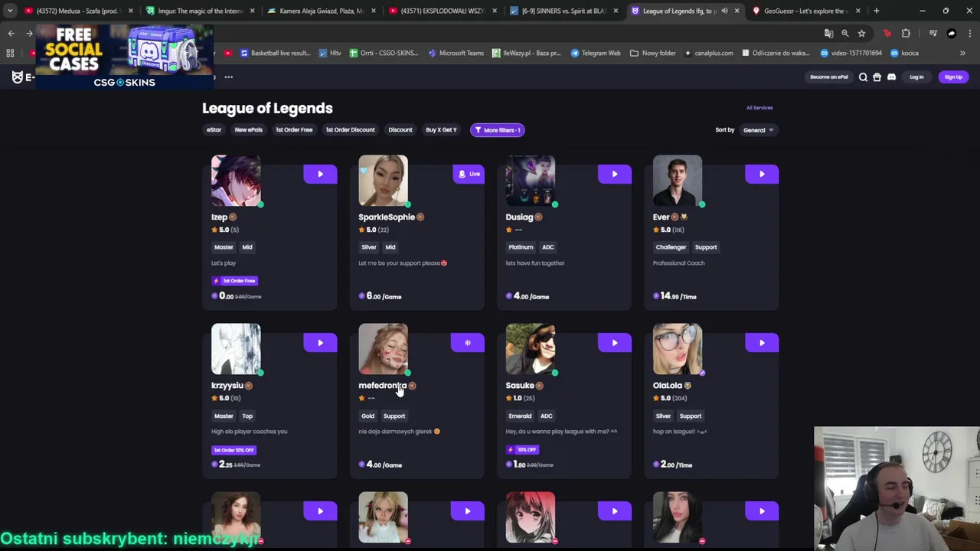Open SparkleSophie's Live badge

(468, 174)
